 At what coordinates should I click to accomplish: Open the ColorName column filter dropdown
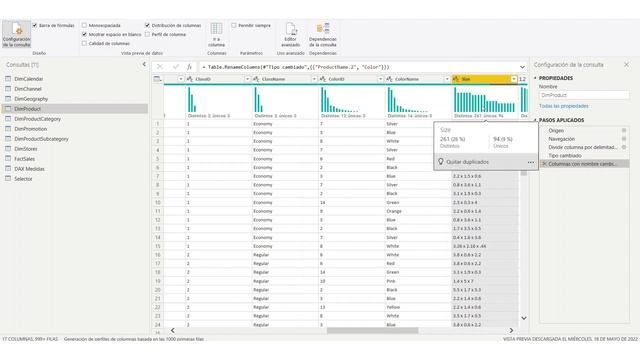tap(447, 79)
